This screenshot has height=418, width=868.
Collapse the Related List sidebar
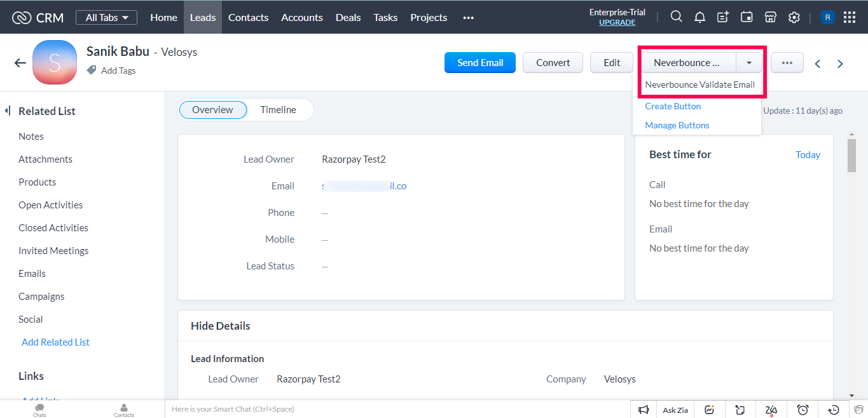click(8, 111)
